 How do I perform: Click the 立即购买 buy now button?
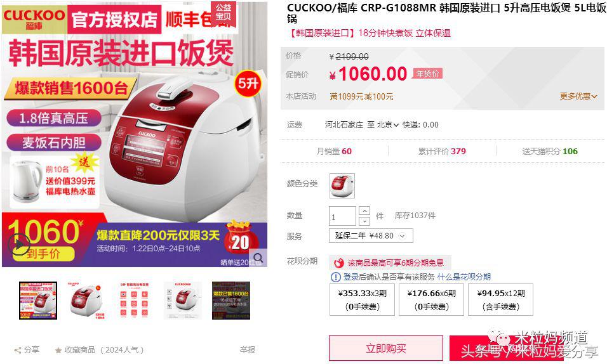[386, 349]
